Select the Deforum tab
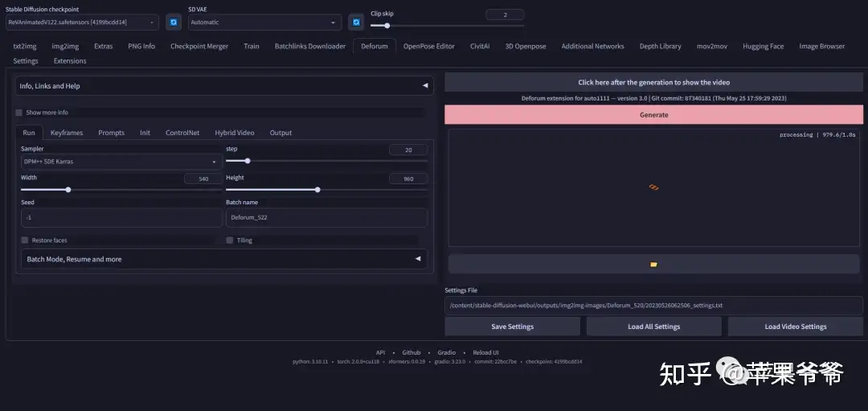Viewport: 868px width, 411px height. pyautogui.click(x=375, y=47)
